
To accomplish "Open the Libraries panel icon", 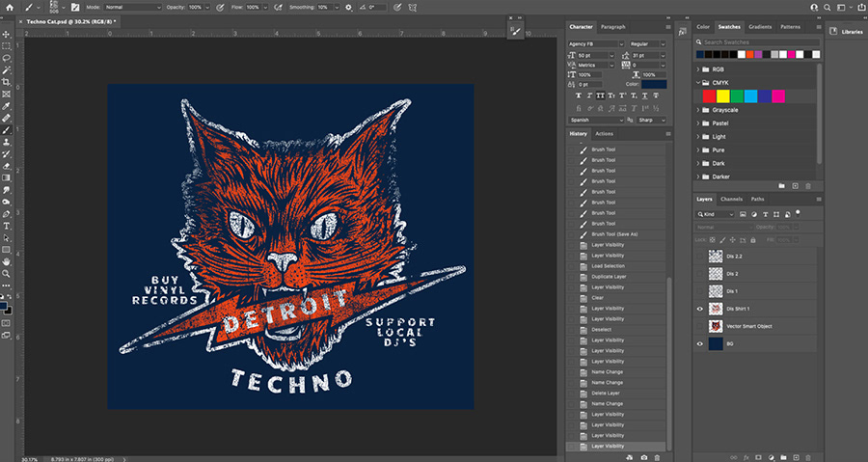I will pyautogui.click(x=833, y=32).
